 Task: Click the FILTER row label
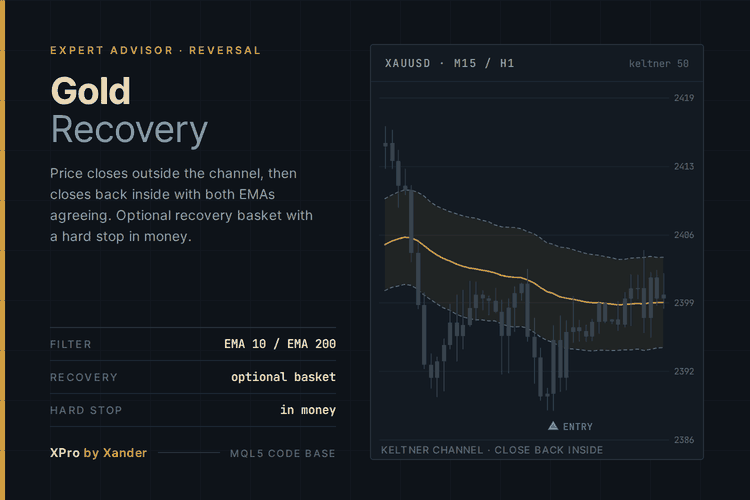tap(71, 344)
